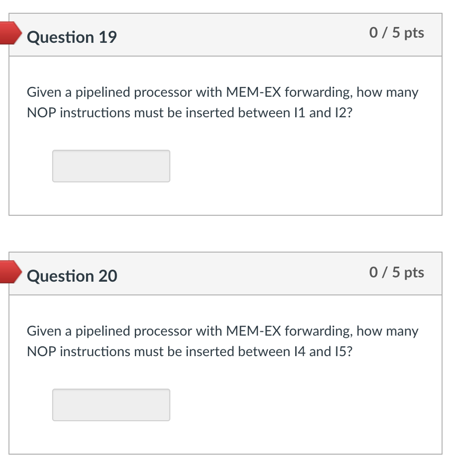Select the Question 20 heading text
The height and width of the screenshot is (476, 463).
[x=72, y=276]
